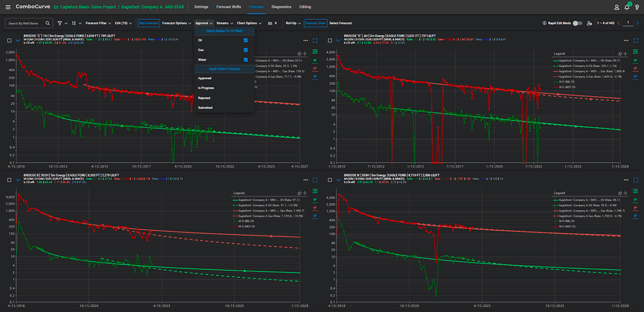The height and width of the screenshot is (312, 644).
Task: Expand the Forecast Options dropdown
Action: coord(177,24)
